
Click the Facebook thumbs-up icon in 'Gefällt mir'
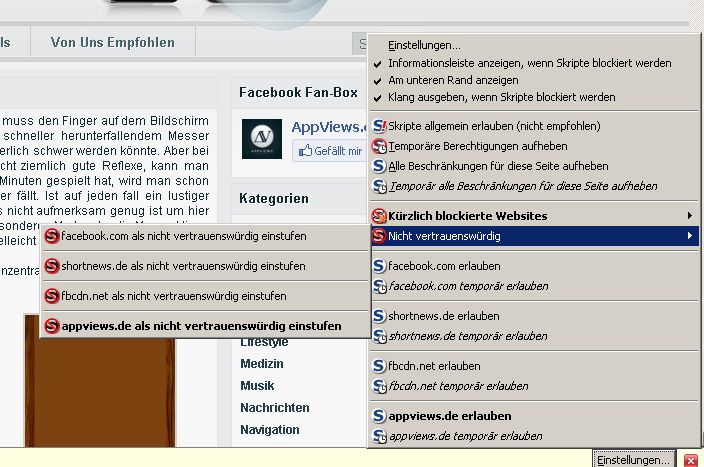[305, 151]
